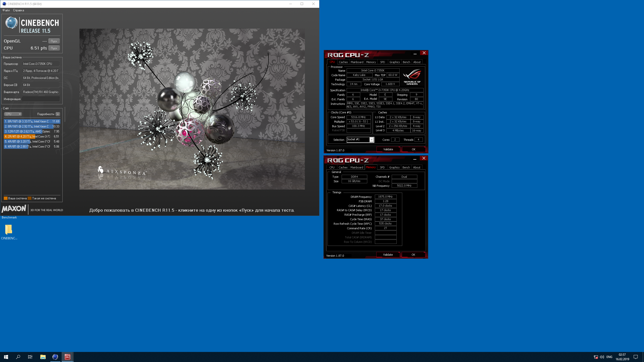644x362 pixels.
Task: Select ranking row 1 Intel Xeon 11.69
Action: 32,121
